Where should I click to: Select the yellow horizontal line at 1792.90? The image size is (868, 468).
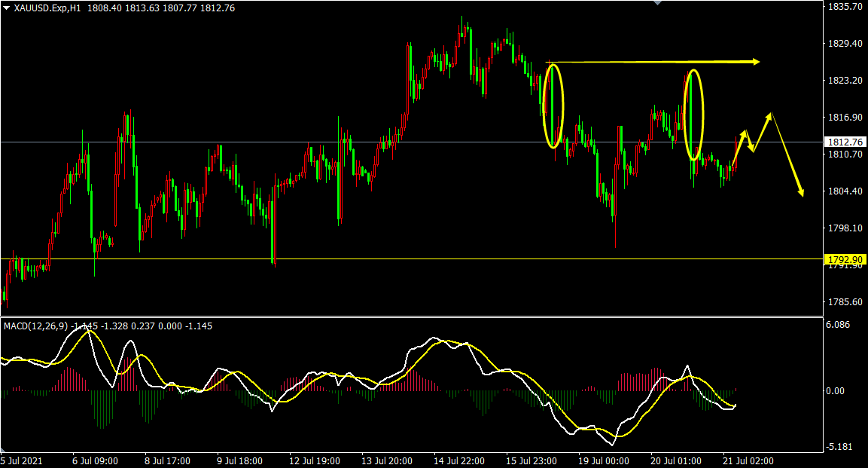pyautogui.click(x=411, y=258)
